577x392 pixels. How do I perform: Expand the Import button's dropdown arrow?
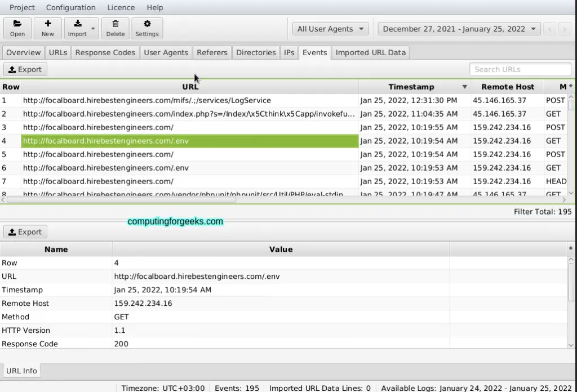[x=94, y=28]
